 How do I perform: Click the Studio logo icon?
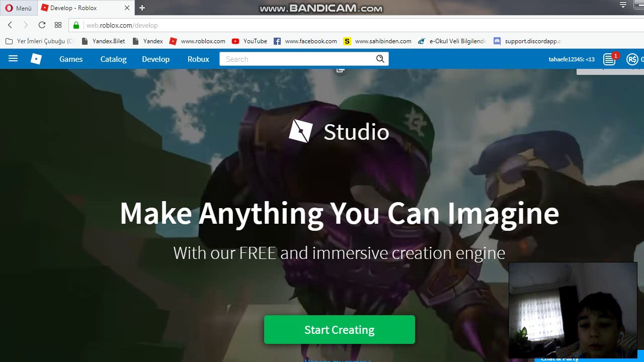301,131
